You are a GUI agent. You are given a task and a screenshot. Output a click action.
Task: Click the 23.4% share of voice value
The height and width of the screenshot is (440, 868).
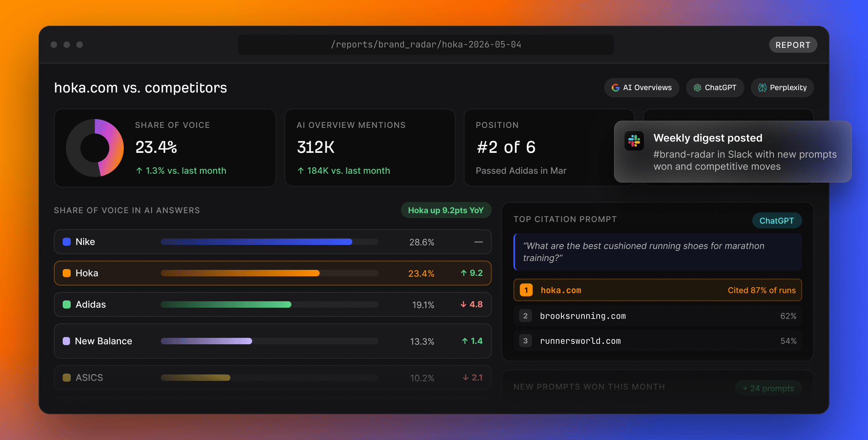click(156, 147)
